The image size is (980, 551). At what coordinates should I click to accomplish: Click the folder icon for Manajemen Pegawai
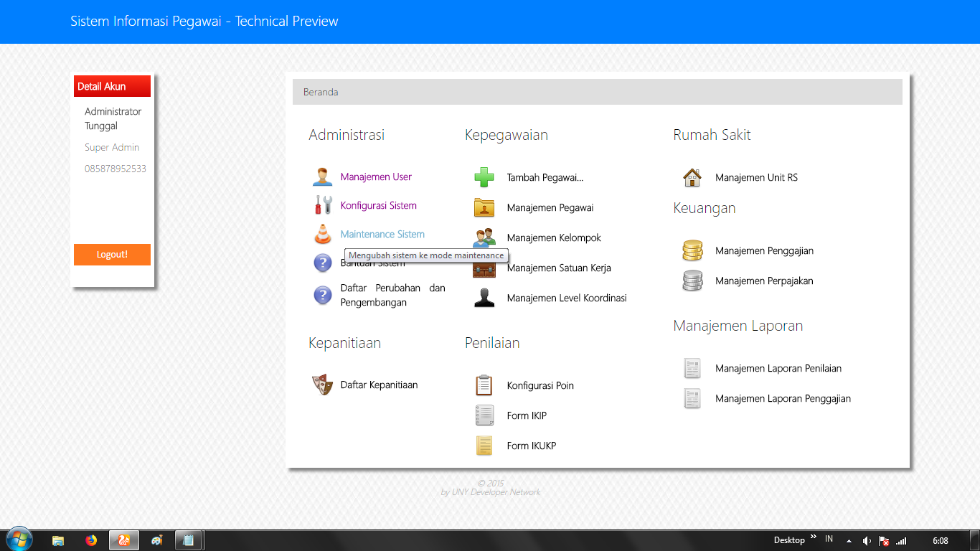pyautogui.click(x=484, y=207)
